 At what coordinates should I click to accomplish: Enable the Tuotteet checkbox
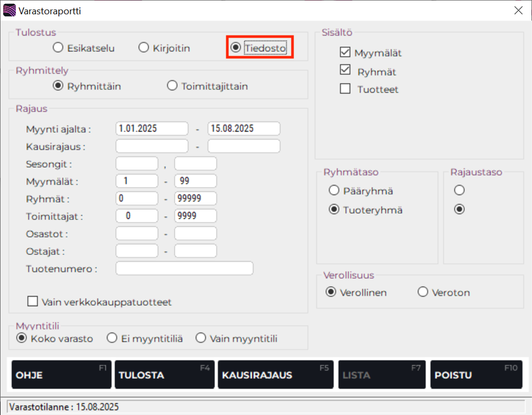pos(345,89)
